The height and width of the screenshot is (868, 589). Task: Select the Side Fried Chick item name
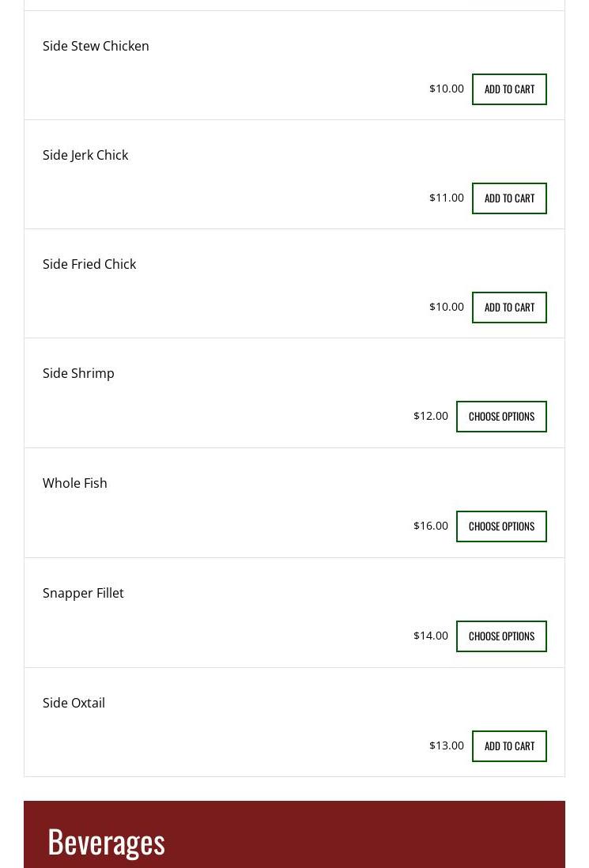[89, 264]
